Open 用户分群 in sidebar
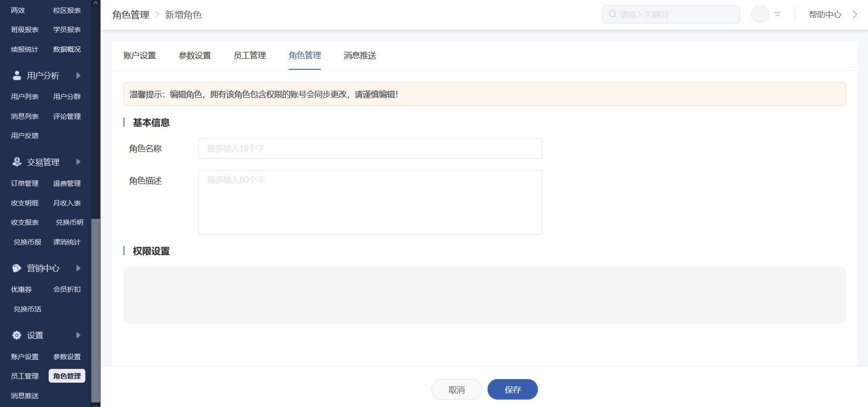The width and height of the screenshot is (868, 407). coord(67,96)
